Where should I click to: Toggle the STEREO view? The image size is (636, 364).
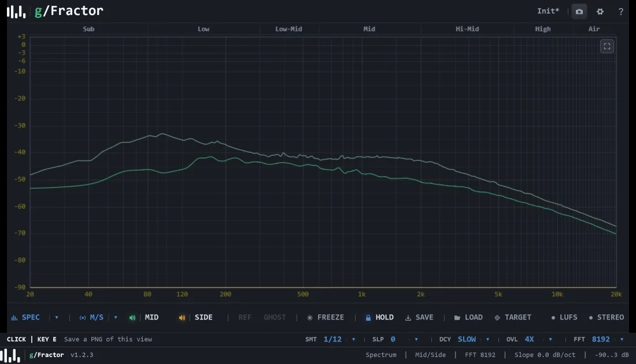607,317
